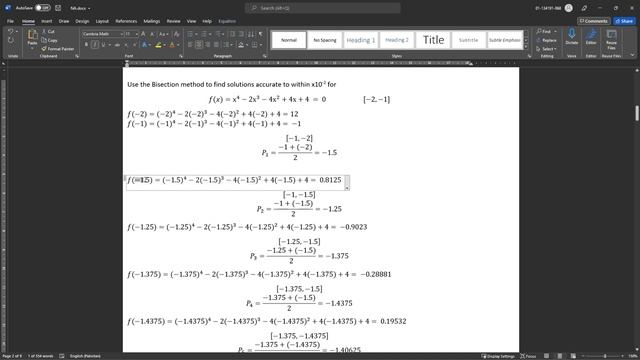The width and height of the screenshot is (640, 360).
Task: Toggle bold formatting
Action: 86,45
